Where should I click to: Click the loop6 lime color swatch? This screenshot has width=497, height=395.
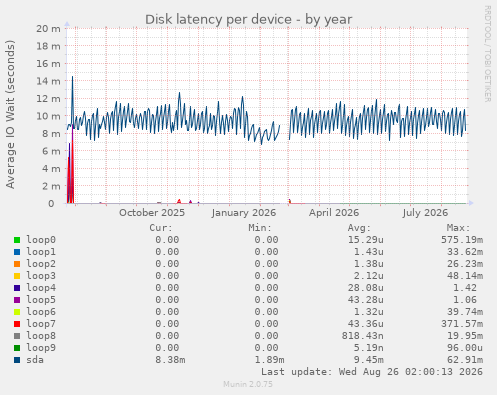click(x=17, y=312)
